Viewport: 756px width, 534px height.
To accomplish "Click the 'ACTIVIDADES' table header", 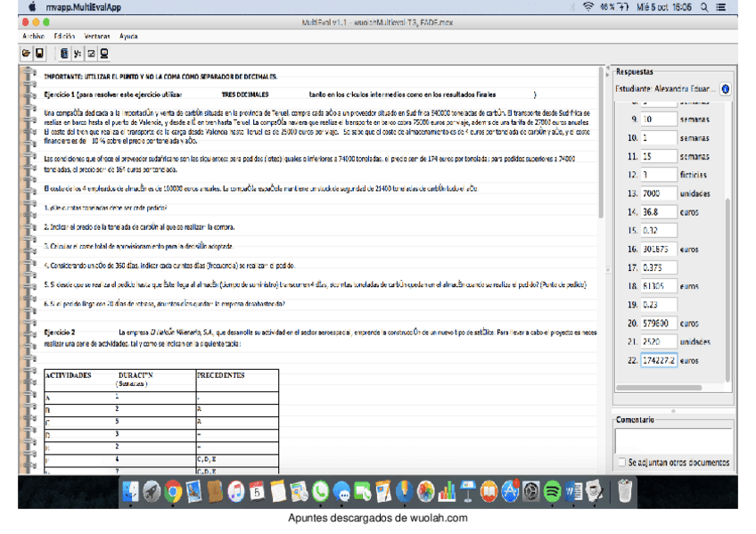I will click(x=68, y=375).
